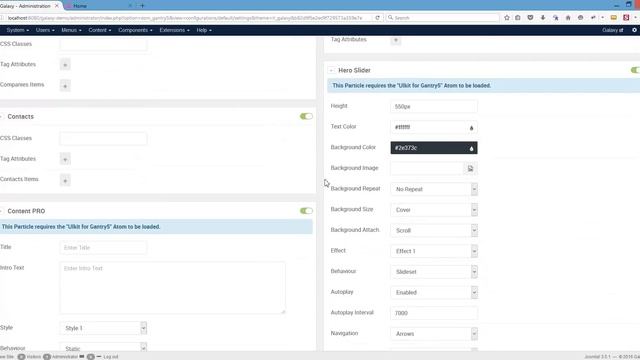Click the Autoplay Interval field
Screen dimensions: 640x360
(434, 313)
